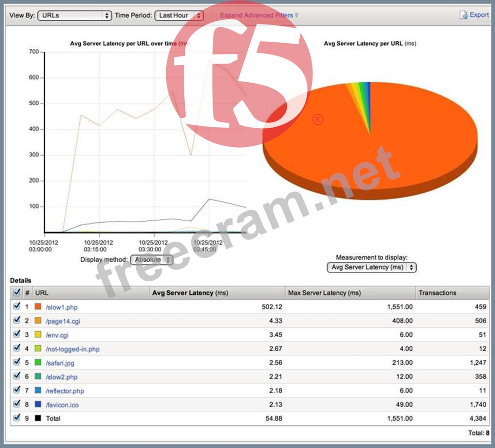
Task: Click the black swatch for Total row
Action: click(38, 418)
